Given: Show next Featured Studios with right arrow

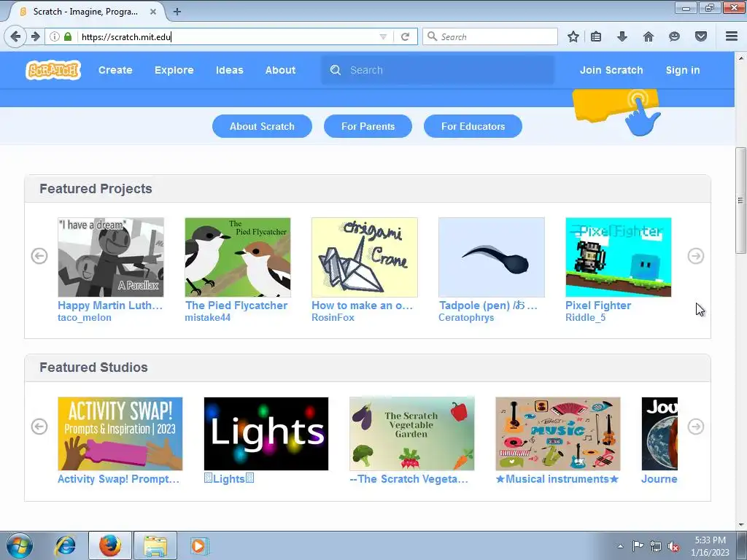Looking at the screenshot, I should coord(695,427).
